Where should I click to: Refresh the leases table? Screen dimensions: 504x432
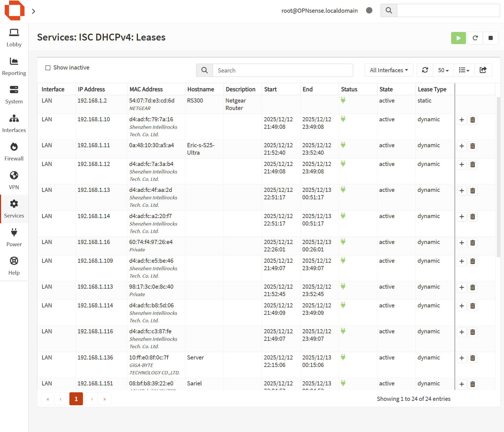(425, 70)
